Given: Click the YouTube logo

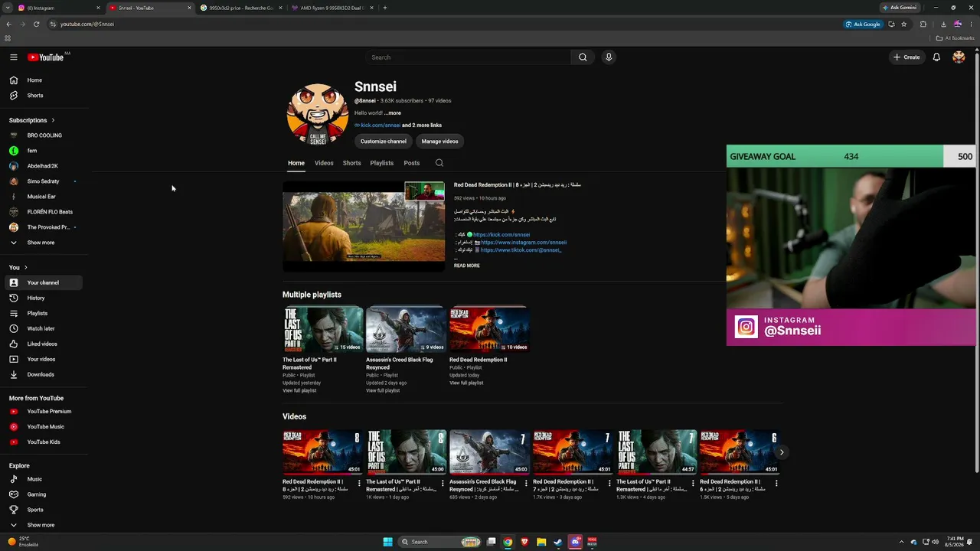Looking at the screenshot, I should [x=46, y=57].
